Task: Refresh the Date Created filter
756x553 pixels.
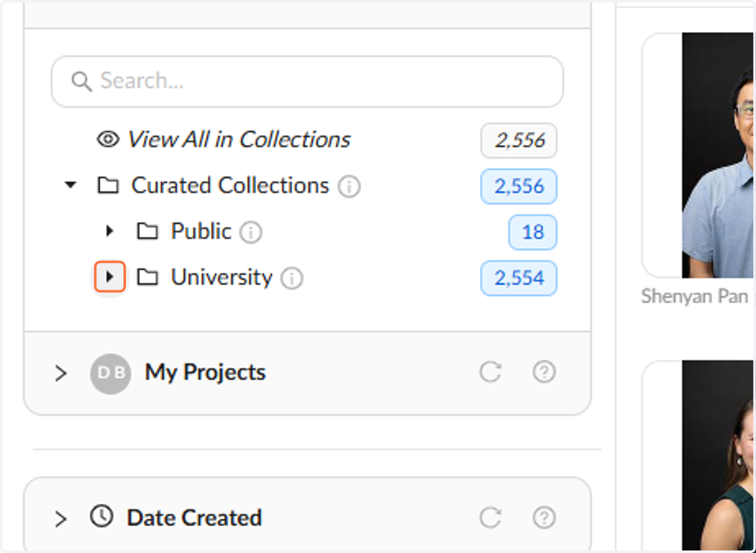Action: [490, 518]
